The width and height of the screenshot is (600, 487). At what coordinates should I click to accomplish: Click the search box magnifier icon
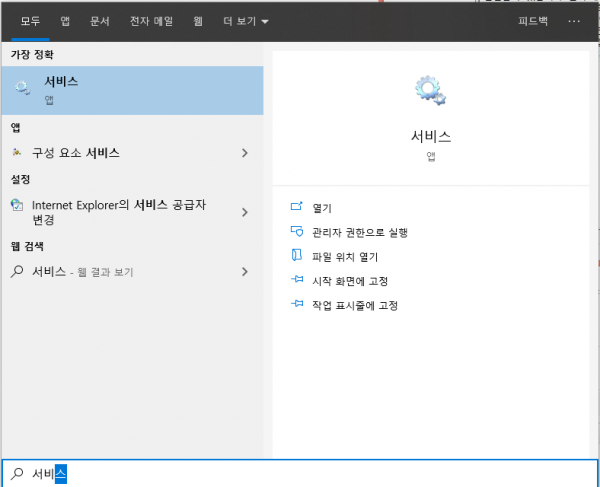pyautogui.click(x=17, y=474)
